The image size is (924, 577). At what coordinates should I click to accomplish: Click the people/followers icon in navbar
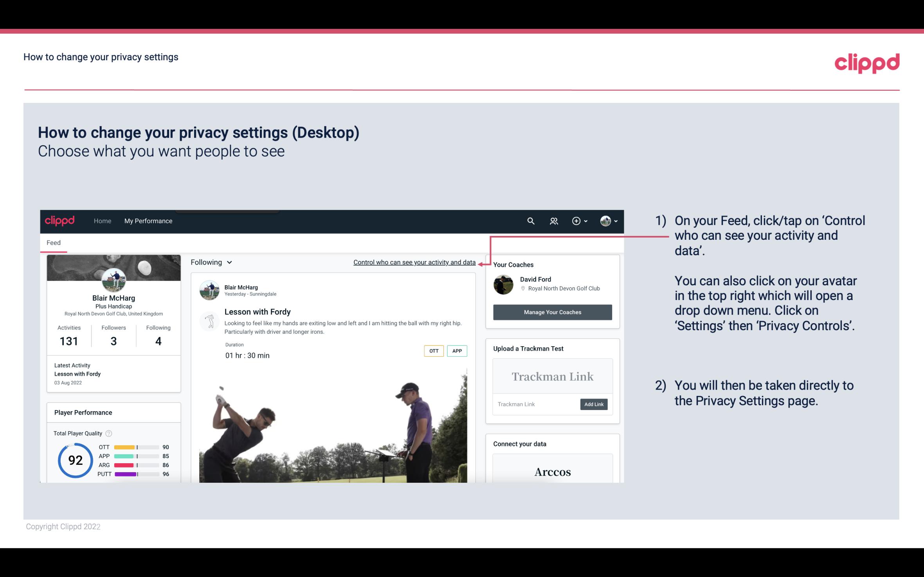553,221
